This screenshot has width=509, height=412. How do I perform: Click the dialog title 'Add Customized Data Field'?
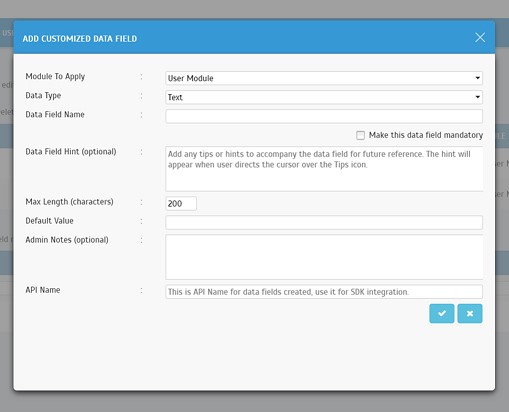[80, 39]
